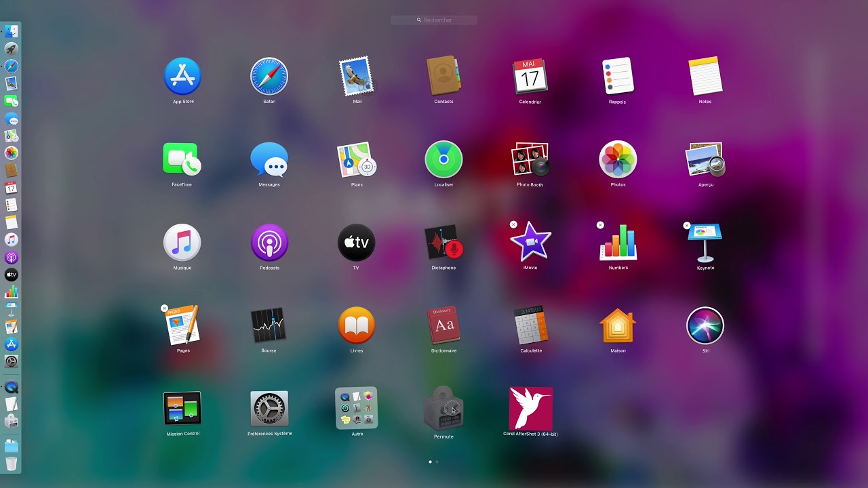Open Notes in the Launchpad grid
The image size is (868, 488).
pyautogui.click(x=705, y=76)
